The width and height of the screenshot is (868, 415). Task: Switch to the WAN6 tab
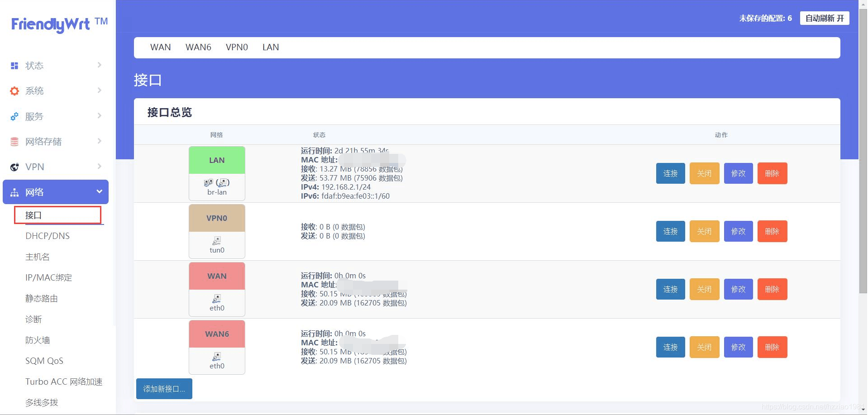pos(198,47)
